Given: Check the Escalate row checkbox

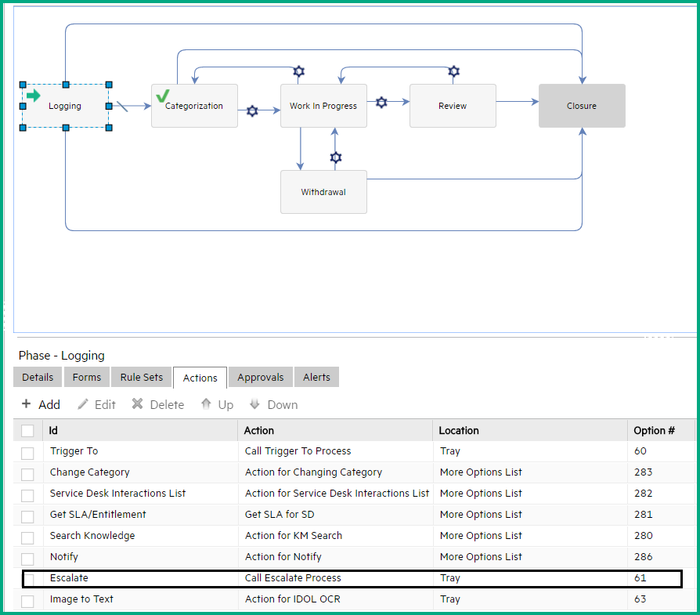Looking at the screenshot, I should (29, 580).
